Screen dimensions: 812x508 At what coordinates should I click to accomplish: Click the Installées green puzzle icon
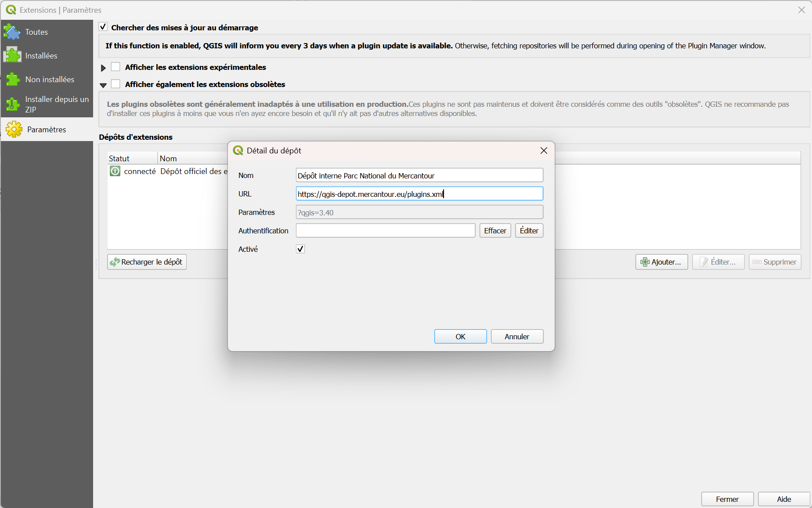[12, 55]
